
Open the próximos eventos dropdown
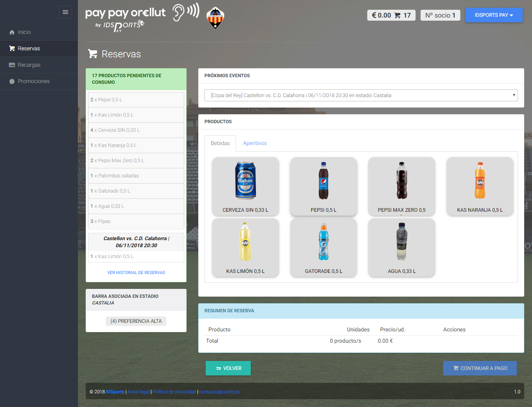tap(361, 95)
